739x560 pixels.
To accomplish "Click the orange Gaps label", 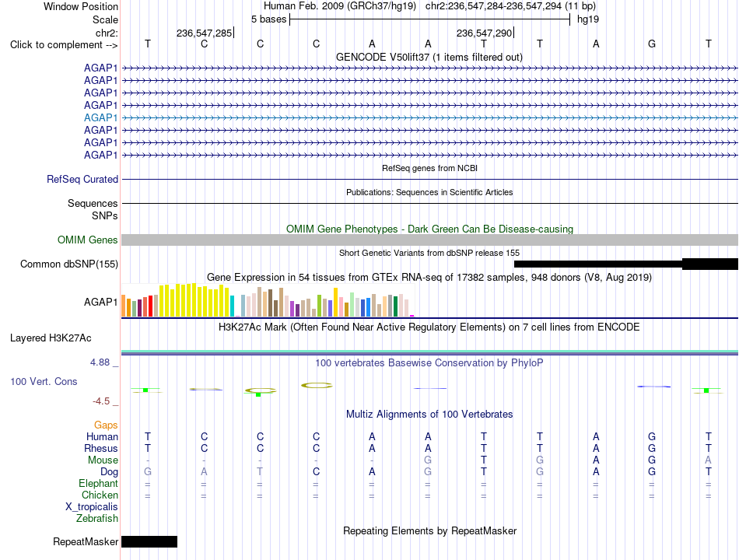I will click(x=106, y=425).
